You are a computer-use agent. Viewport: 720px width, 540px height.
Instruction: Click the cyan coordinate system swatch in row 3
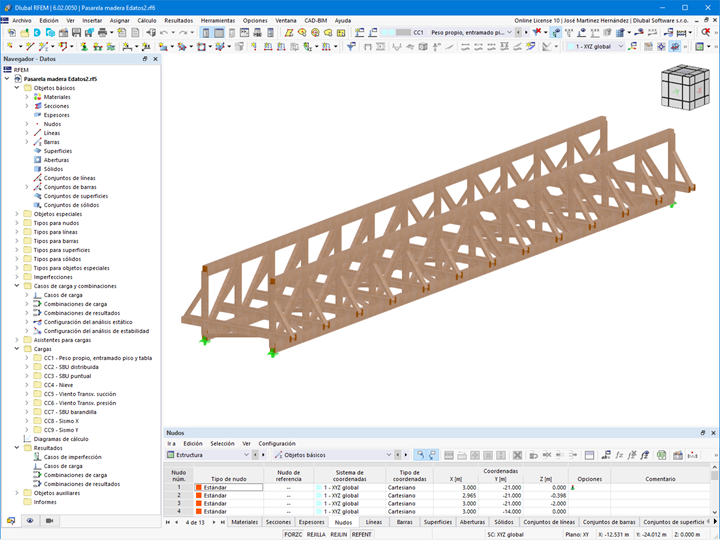pos(319,503)
